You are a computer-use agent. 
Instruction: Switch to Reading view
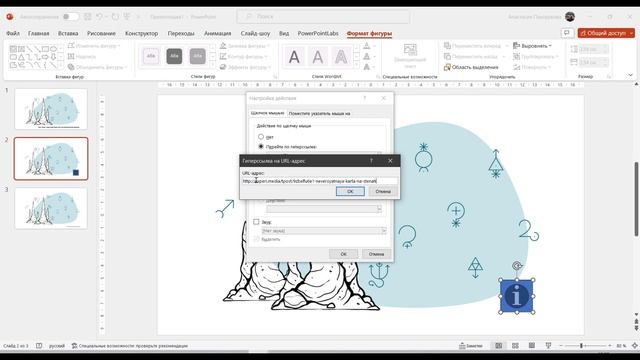(x=531, y=346)
